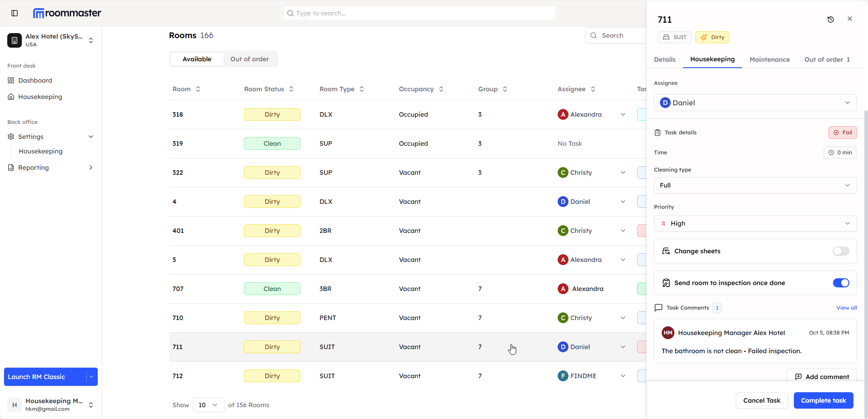This screenshot has height=419, width=868.
Task: Switch to the Maintenance tab
Action: (x=769, y=59)
